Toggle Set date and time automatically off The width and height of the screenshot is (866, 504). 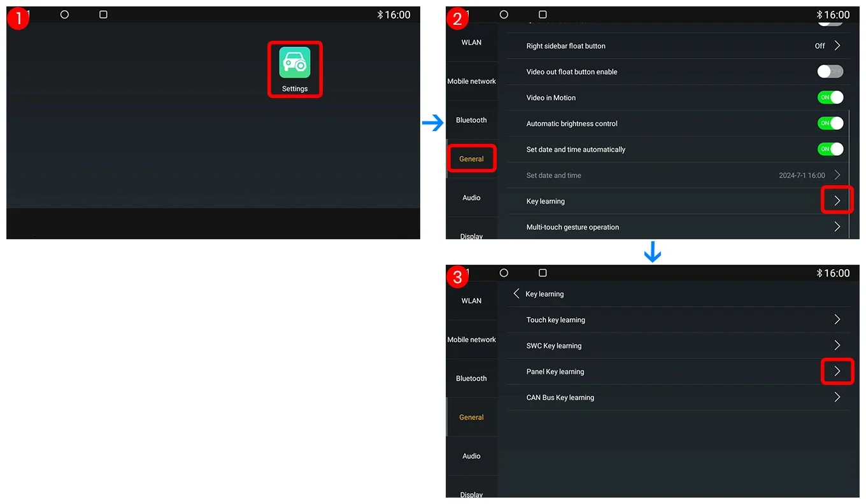pos(830,149)
